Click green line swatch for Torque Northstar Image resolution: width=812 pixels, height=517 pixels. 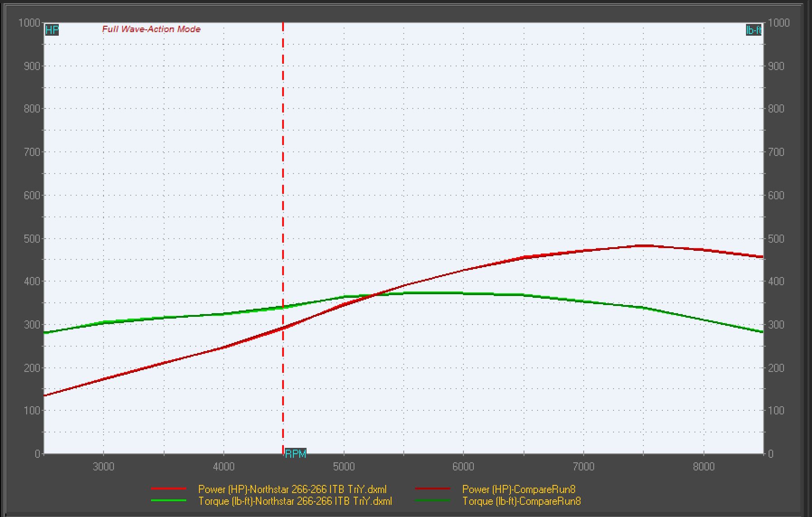(x=169, y=501)
